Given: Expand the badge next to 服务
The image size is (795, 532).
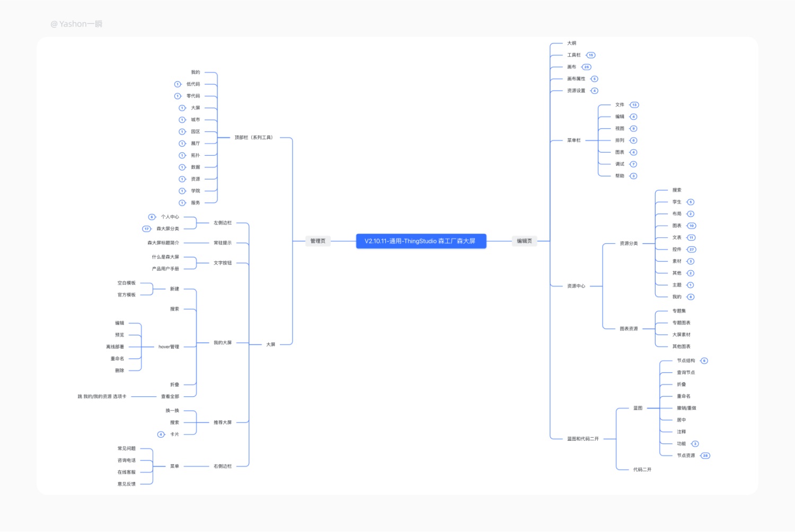Looking at the screenshot, I should coord(182,203).
